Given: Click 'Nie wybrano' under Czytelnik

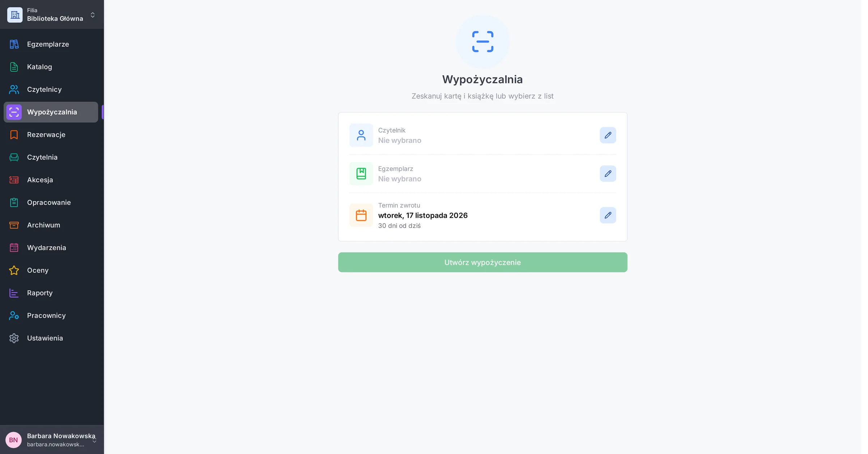Looking at the screenshot, I should click(400, 140).
